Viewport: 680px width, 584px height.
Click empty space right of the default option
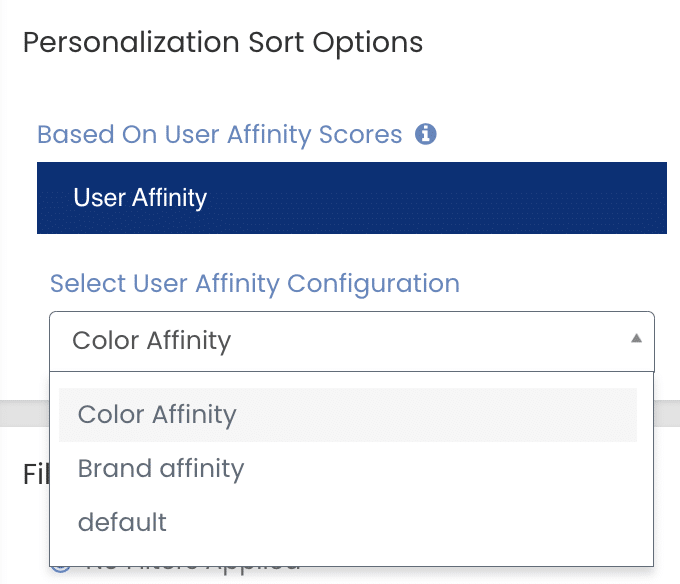420,521
